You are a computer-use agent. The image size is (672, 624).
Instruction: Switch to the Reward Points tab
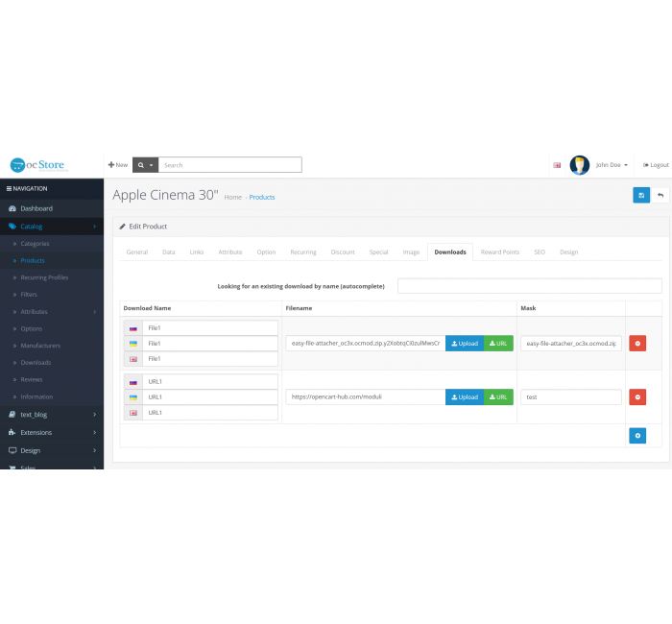click(x=500, y=252)
